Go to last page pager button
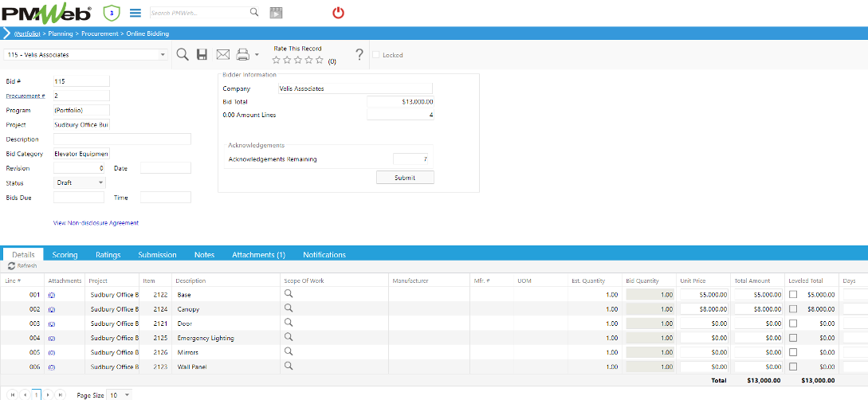 tap(61, 395)
